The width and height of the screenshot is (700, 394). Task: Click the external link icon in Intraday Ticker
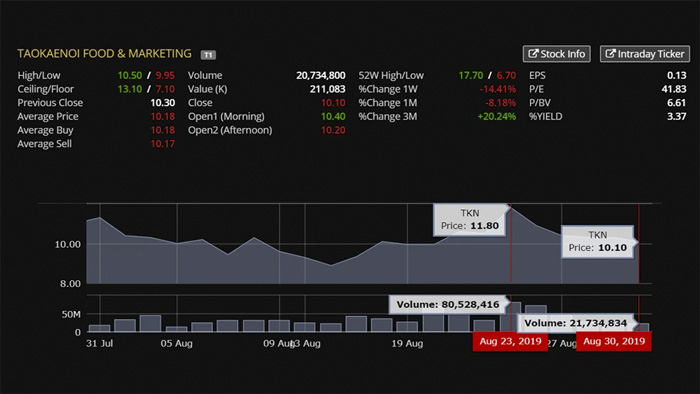tap(610, 54)
